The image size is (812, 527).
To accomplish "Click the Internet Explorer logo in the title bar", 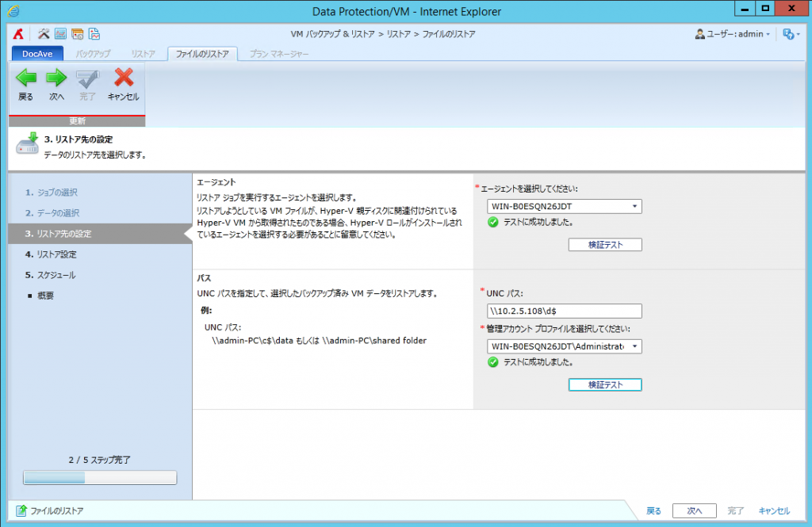I will point(14,11).
